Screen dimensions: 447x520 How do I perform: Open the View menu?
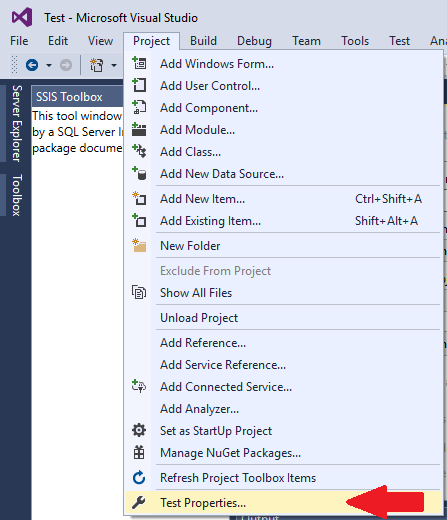click(x=100, y=41)
